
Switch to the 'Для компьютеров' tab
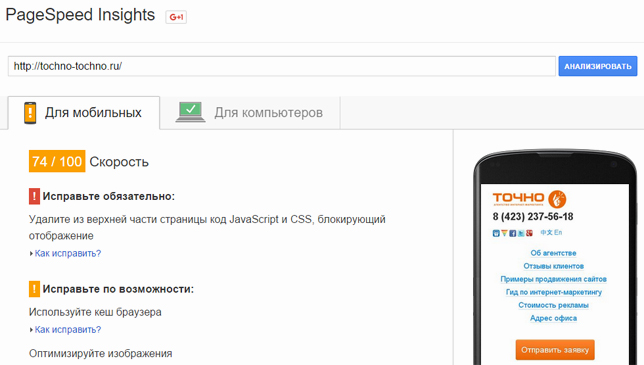click(250, 112)
